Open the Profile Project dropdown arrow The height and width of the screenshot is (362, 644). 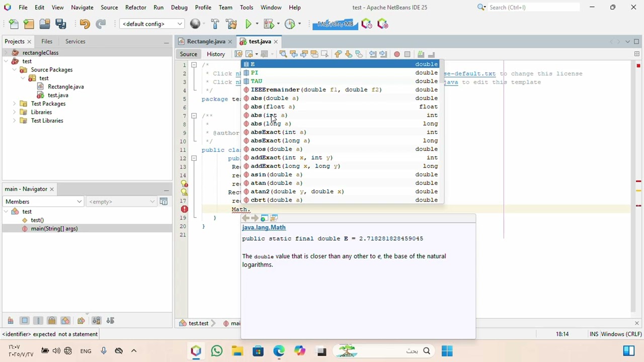(x=299, y=24)
